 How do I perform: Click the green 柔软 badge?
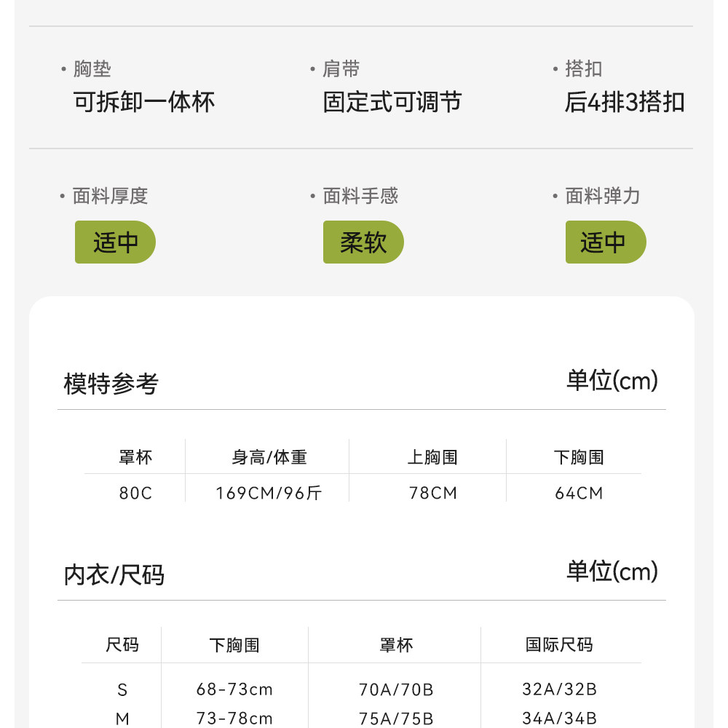pyautogui.click(x=363, y=242)
